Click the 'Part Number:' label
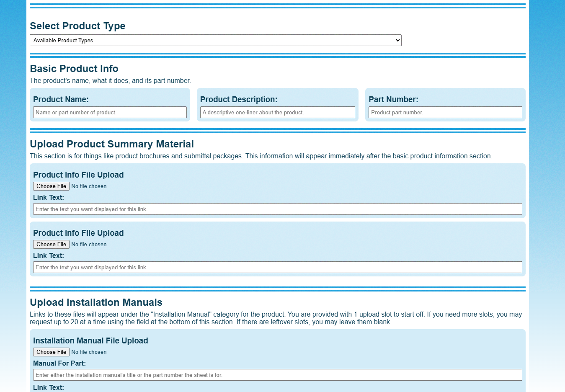Image resolution: width=565 pixels, height=392 pixels. coord(393,99)
